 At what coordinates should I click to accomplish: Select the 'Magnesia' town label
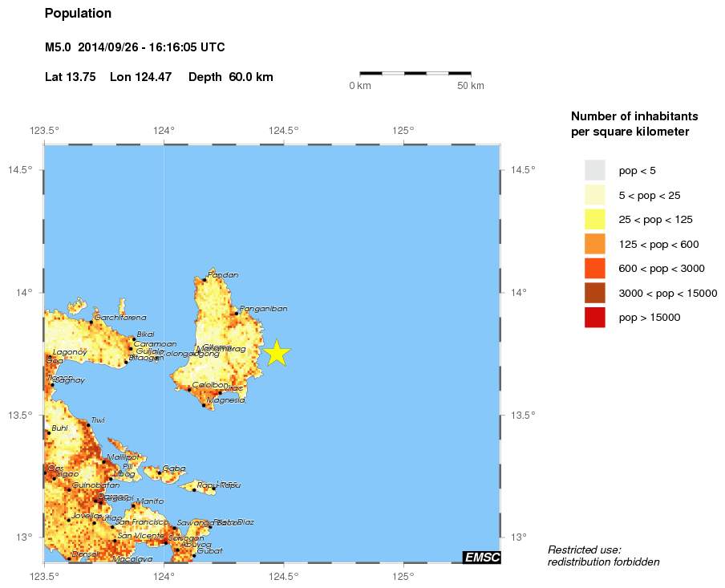click(x=225, y=400)
